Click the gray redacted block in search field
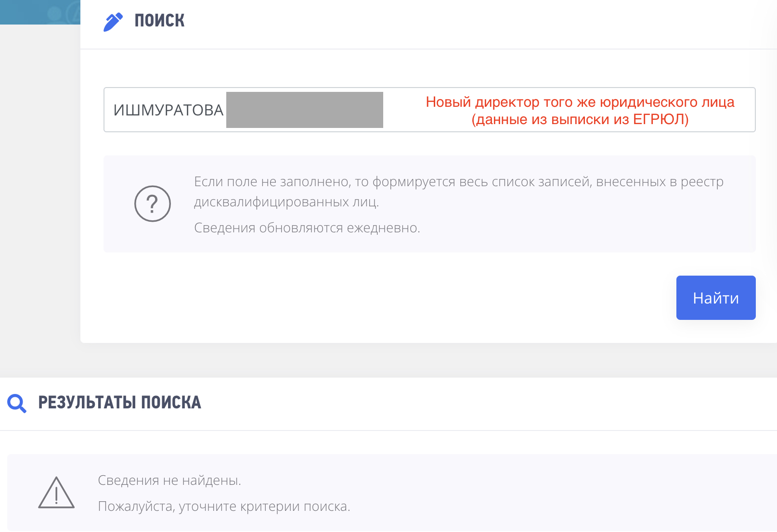 (x=305, y=110)
